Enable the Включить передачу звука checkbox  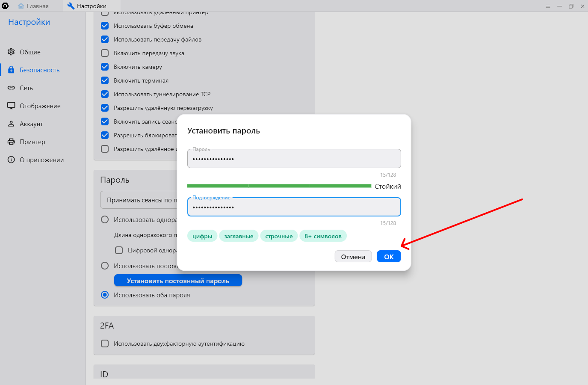[105, 53]
